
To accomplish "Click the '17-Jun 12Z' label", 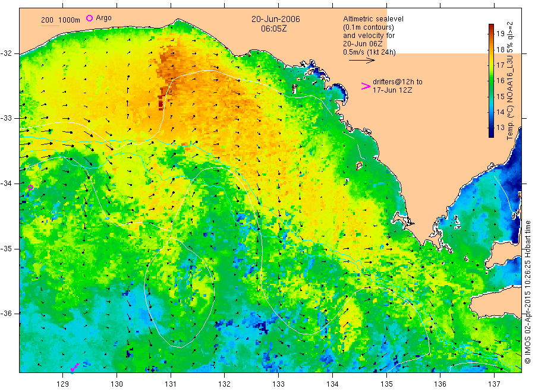I will pyautogui.click(x=392, y=90).
